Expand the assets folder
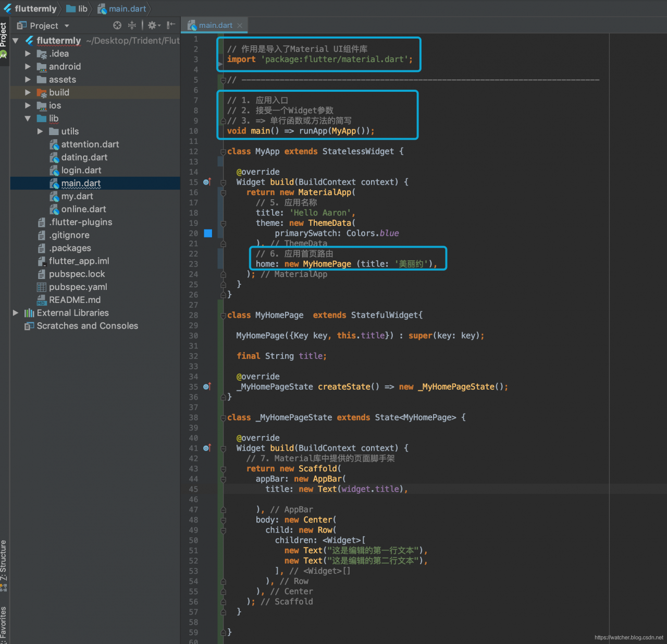The height and width of the screenshot is (644, 667). click(x=28, y=79)
